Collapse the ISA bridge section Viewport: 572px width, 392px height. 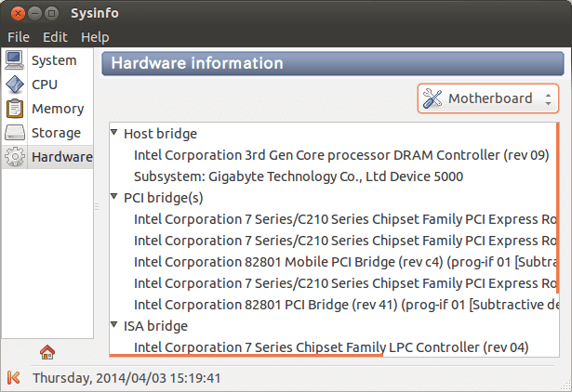[114, 325]
